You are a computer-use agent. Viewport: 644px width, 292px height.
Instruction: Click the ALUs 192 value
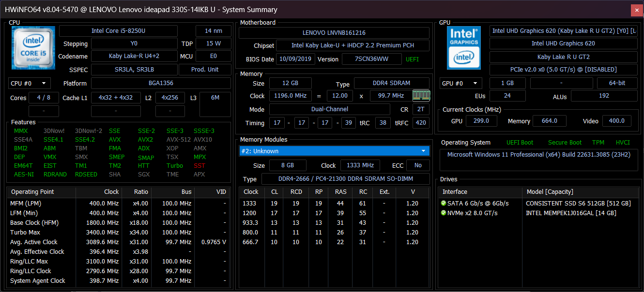click(x=604, y=96)
